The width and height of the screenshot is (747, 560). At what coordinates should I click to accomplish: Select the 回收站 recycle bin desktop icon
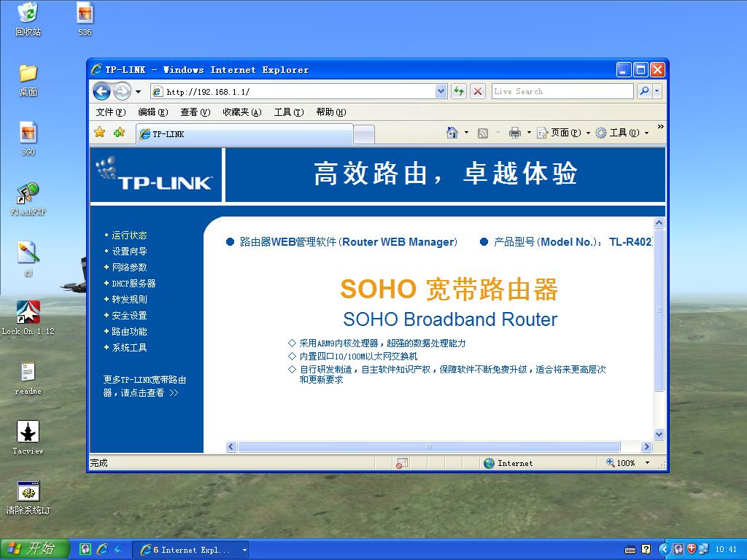coord(28,20)
